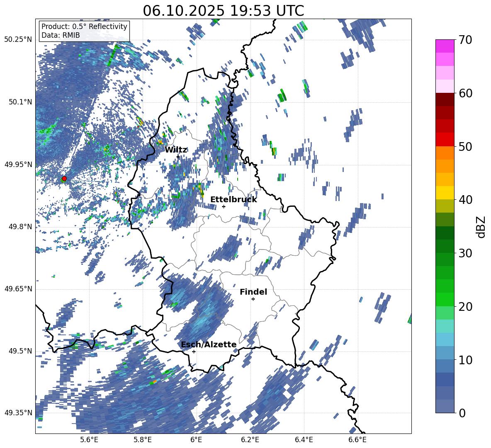This screenshot has width=491, height=448.
Task: Pick the olive swatch just below 40
Action: [x=445, y=206]
